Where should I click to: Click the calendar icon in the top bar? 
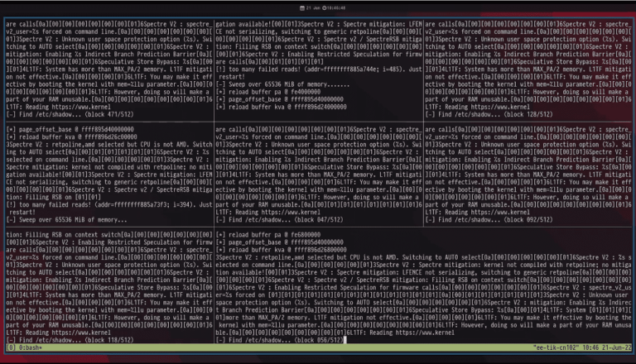point(301,7)
